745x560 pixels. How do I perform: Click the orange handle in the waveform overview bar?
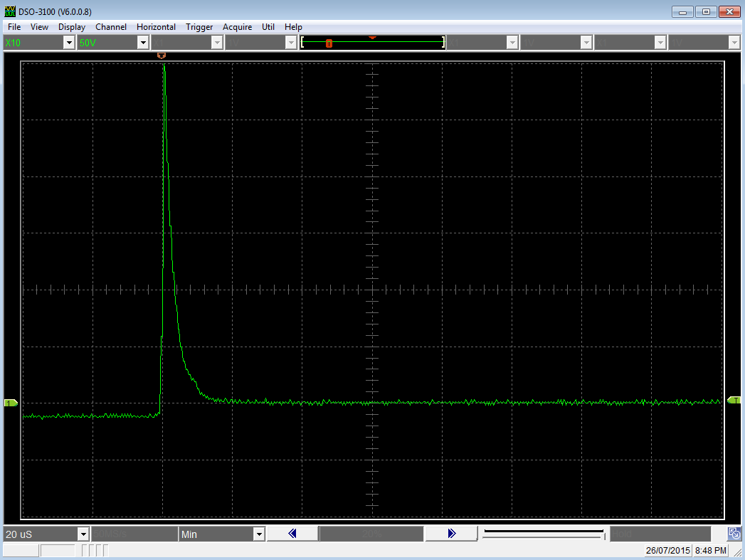click(x=329, y=43)
